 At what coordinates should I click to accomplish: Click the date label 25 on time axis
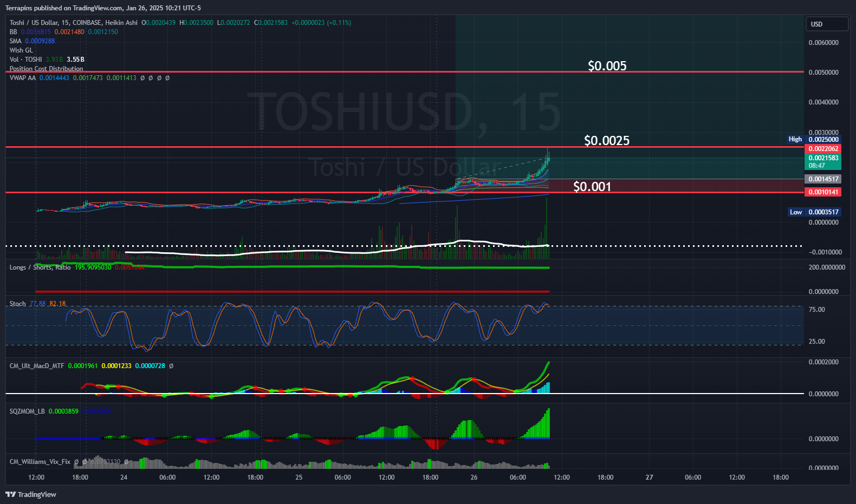pyautogui.click(x=299, y=477)
